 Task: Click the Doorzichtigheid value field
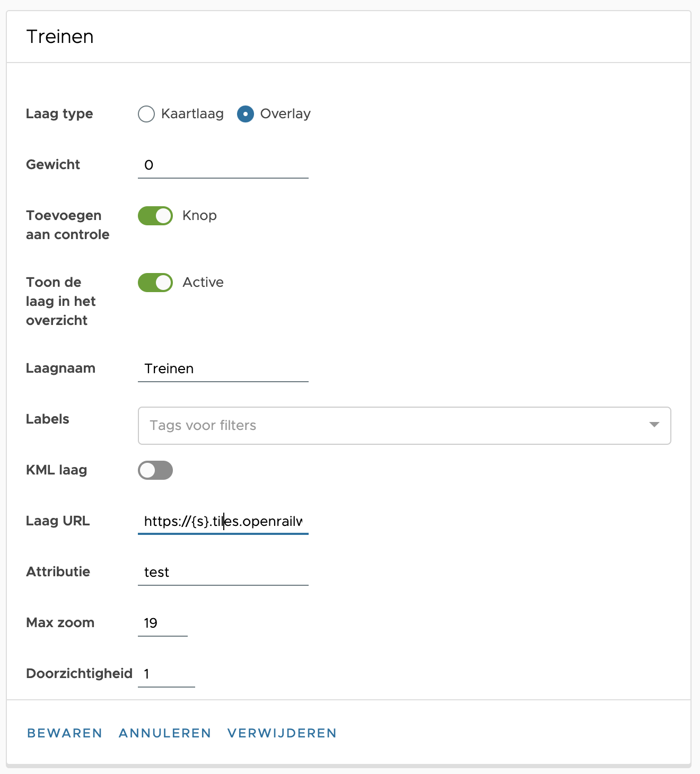[166, 674]
